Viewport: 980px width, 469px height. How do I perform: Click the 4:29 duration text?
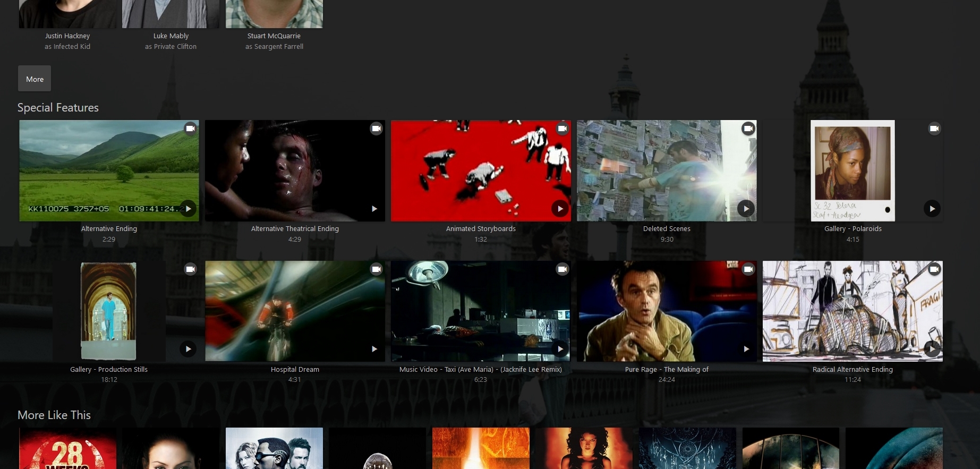295,240
